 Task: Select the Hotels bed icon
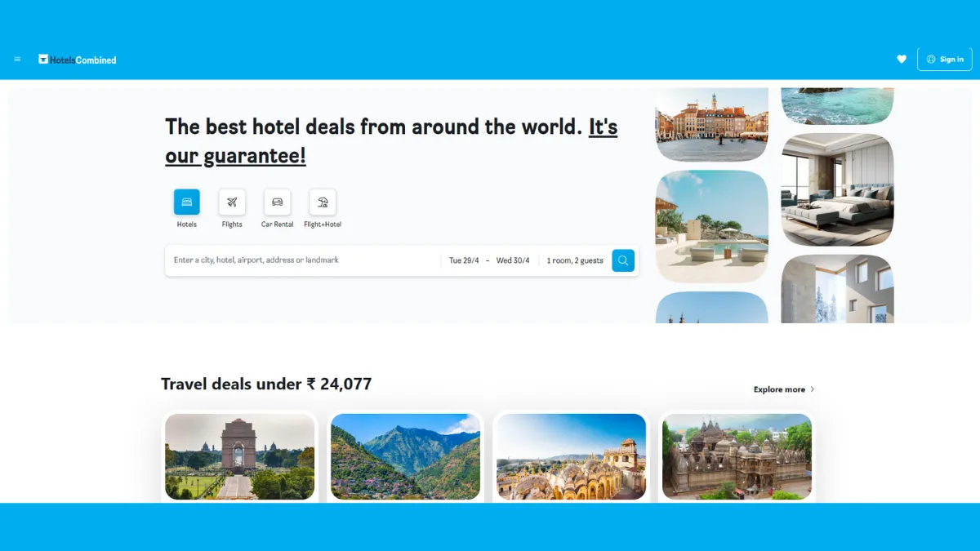coord(186,202)
